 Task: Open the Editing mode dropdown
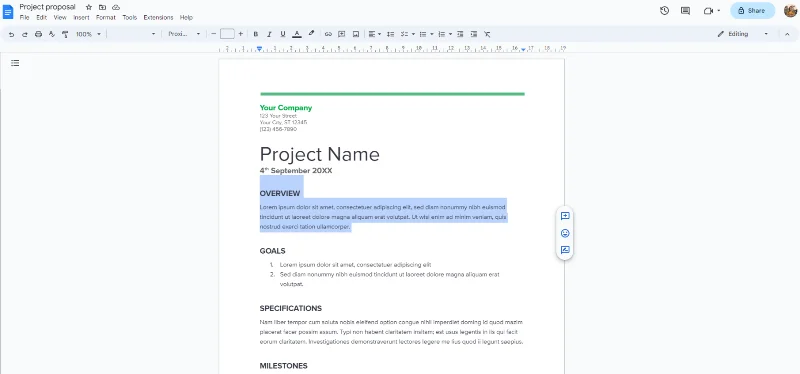(742, 34)
